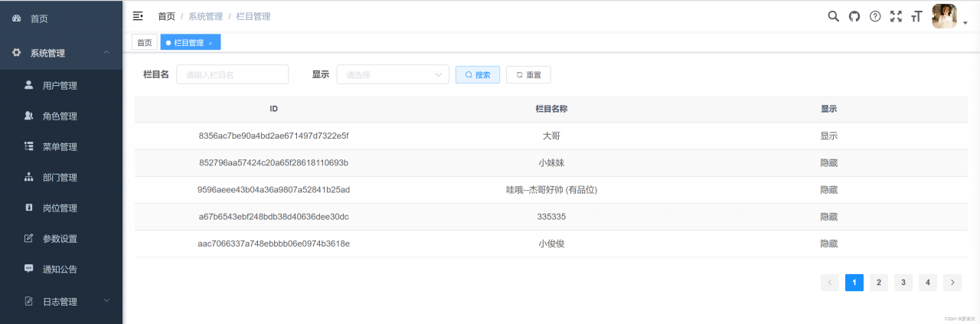Click the 显示 status in 大哥 row
The width and height of the screenshot is (980, 324).
[829, 136]
